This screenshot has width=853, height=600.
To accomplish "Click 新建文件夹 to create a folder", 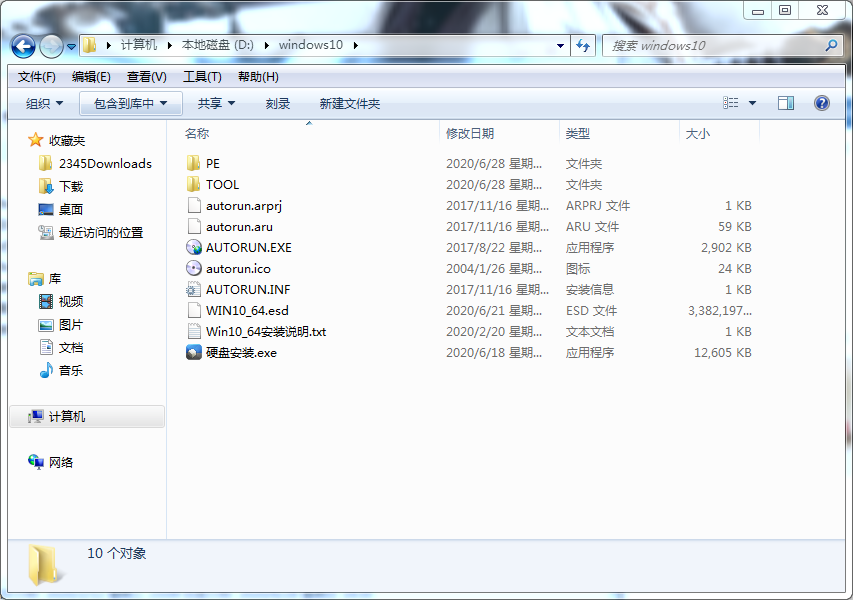I will pos(350,103).
